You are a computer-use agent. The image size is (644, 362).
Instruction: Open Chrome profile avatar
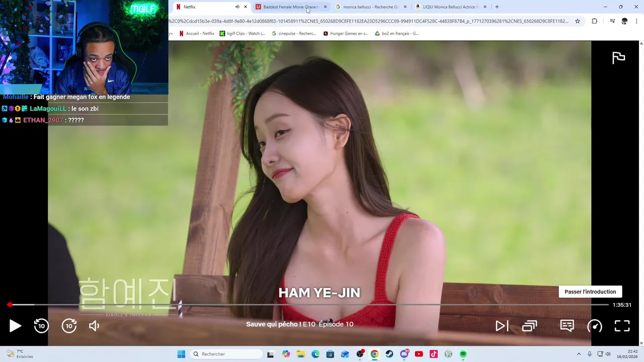[x=624, y=21]
